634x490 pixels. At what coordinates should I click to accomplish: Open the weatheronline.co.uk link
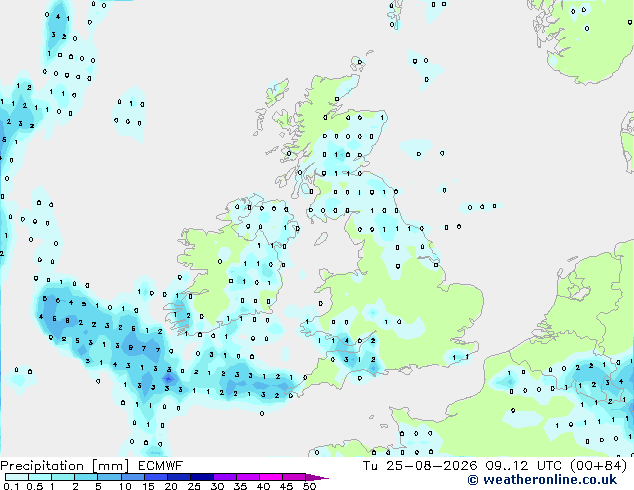[542, 480]
